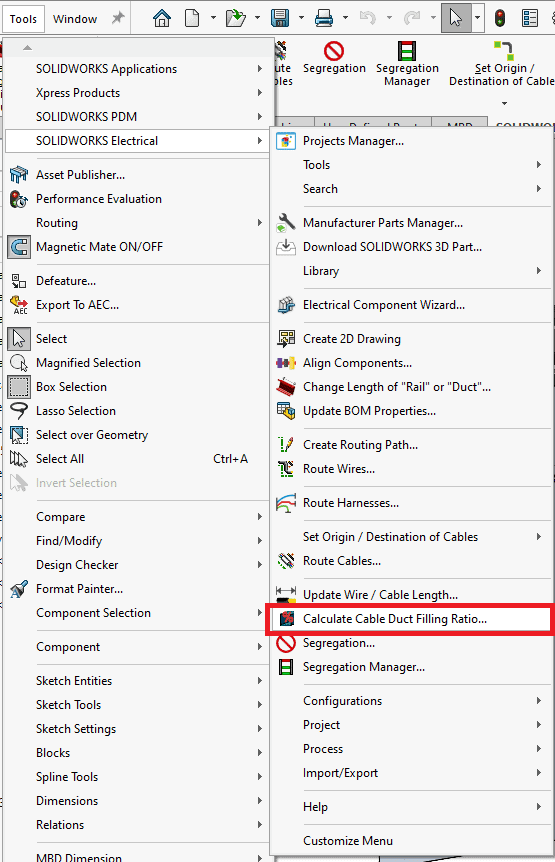Expand Compare submenu
This screenshot has height=862, width=555.
137,517
